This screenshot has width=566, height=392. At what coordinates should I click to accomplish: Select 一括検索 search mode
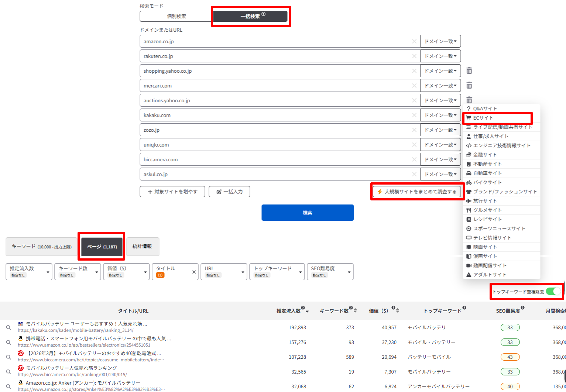(x=250, y=16)
